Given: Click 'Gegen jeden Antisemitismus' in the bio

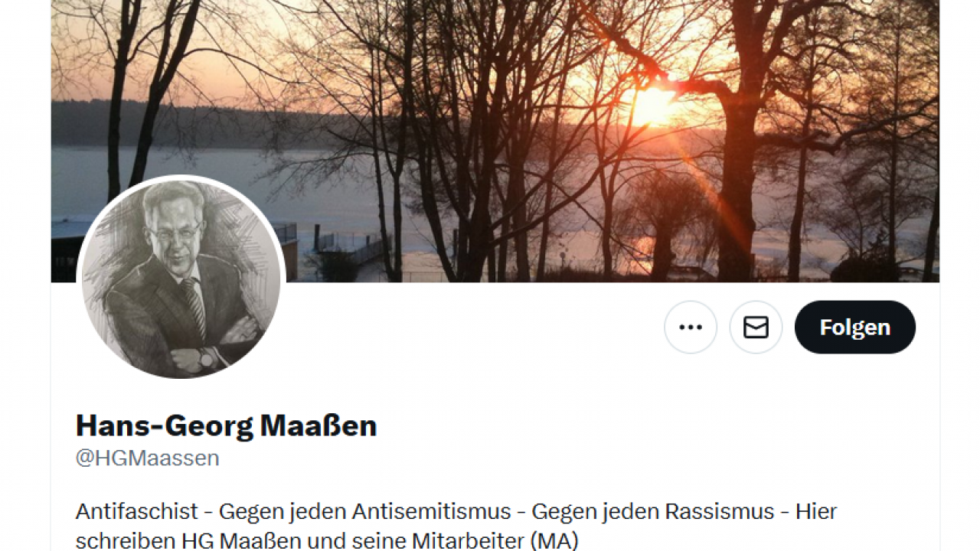Looking at the screenshot, I should [365, 510].
